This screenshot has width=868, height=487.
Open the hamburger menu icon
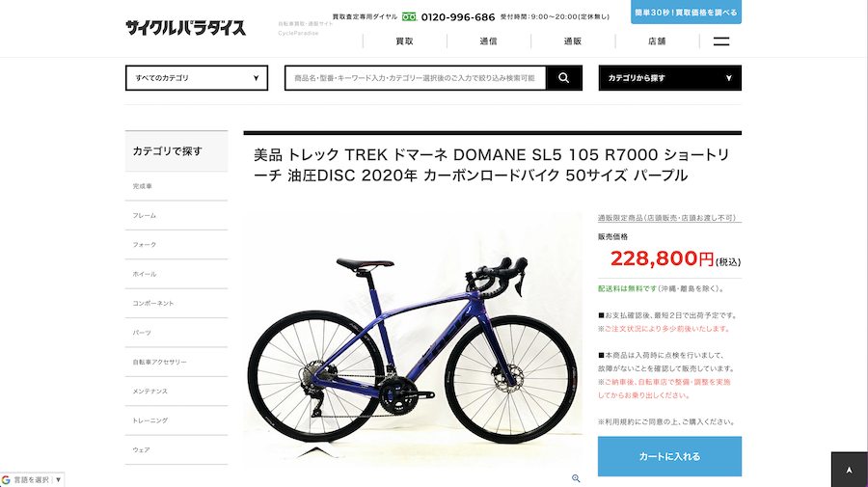[720, 41]
